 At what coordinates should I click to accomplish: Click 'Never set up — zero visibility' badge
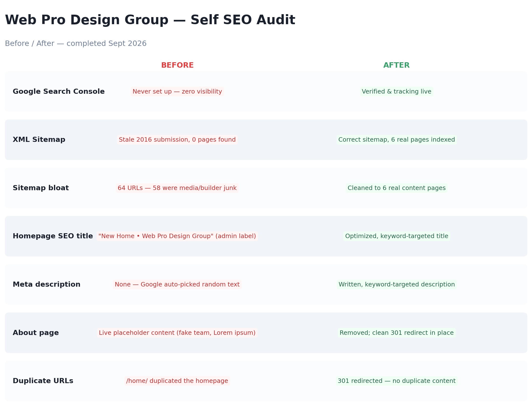177,92
